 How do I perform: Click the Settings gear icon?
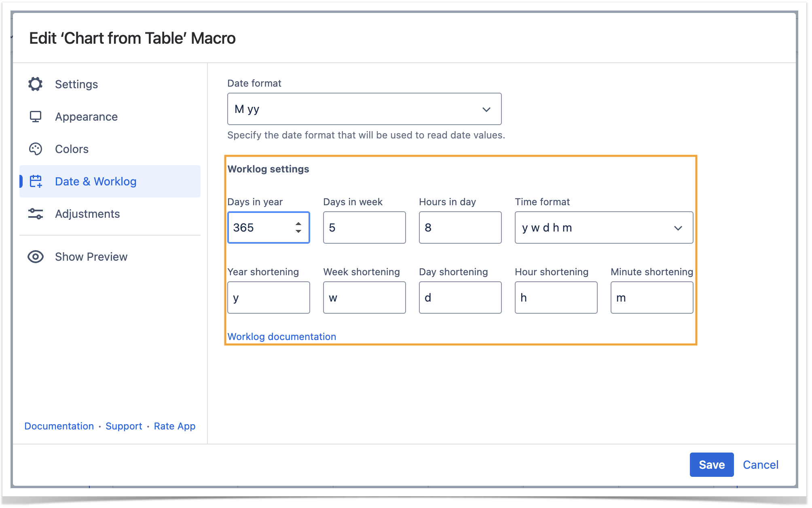[x=36, y=84]
